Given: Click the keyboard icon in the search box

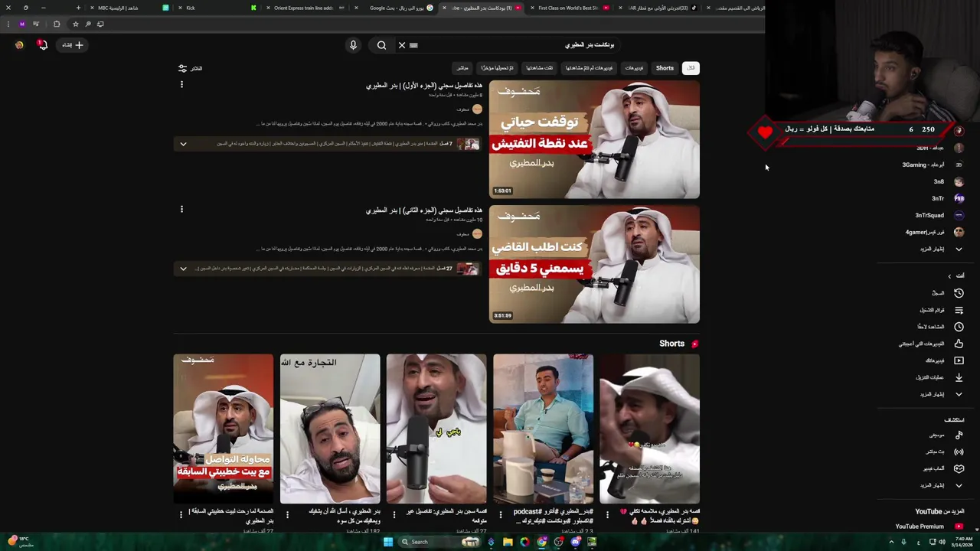Looking at the screenshot, I should [x=413, y=45].
